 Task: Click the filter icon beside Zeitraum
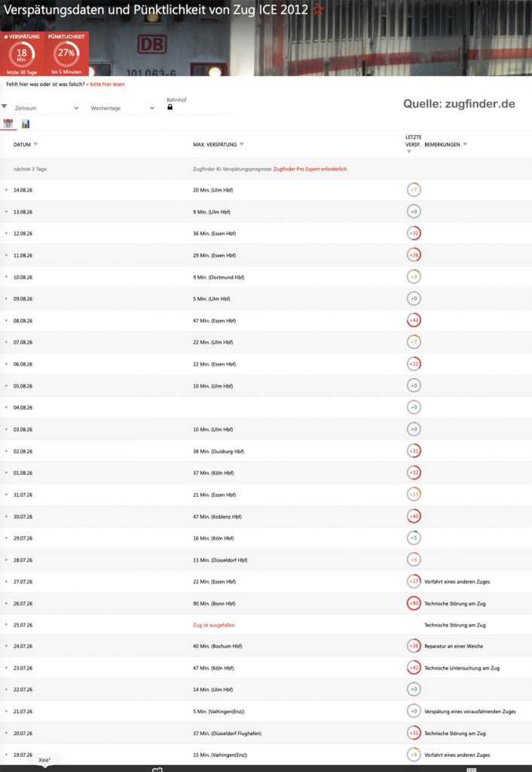pos(5,106)
